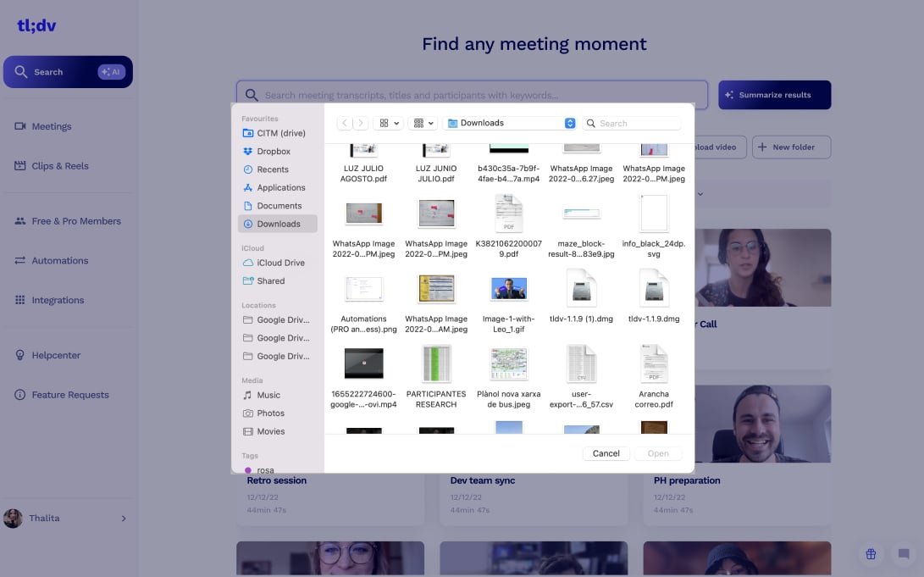Open the Shared folder in iCloud

click(278, 281)
